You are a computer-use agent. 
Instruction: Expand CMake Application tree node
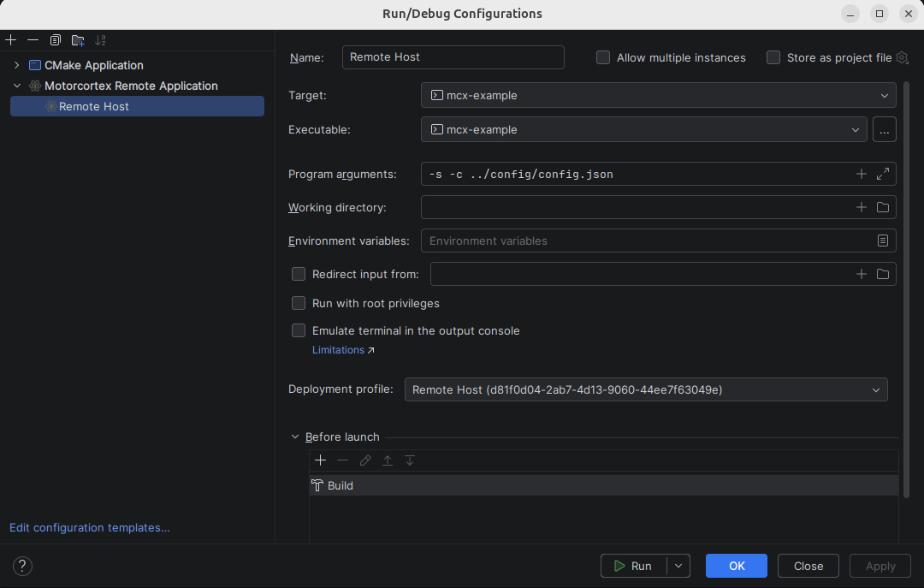[x=17, y=65]
